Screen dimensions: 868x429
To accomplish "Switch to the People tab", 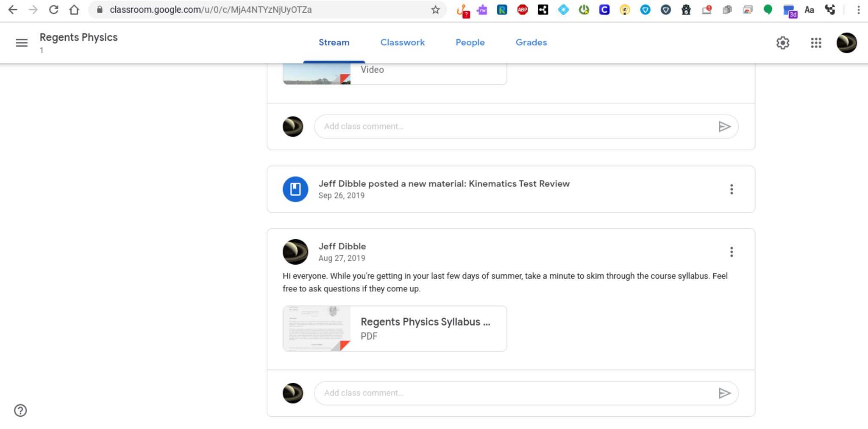I will click(x=470, y=42).
